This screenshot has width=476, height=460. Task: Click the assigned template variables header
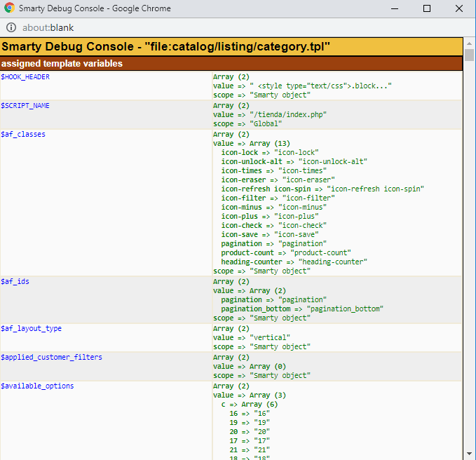point(62,64)
